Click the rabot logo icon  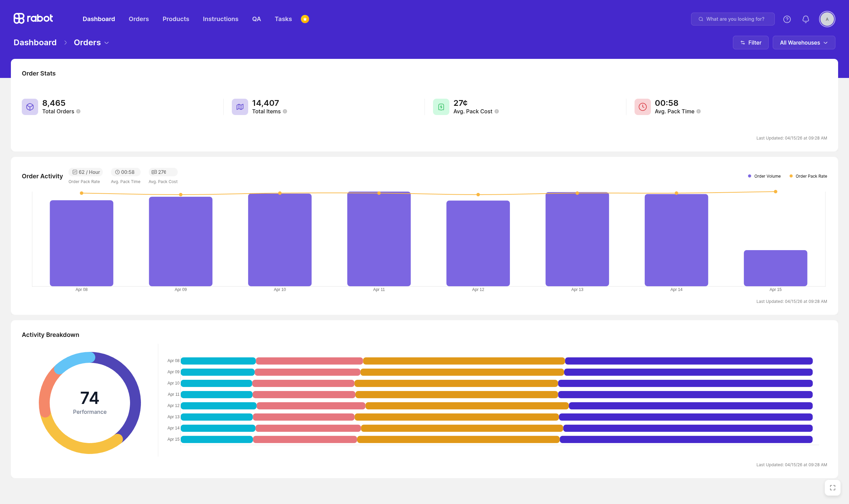pyautogui.click(x=19, y=18)
